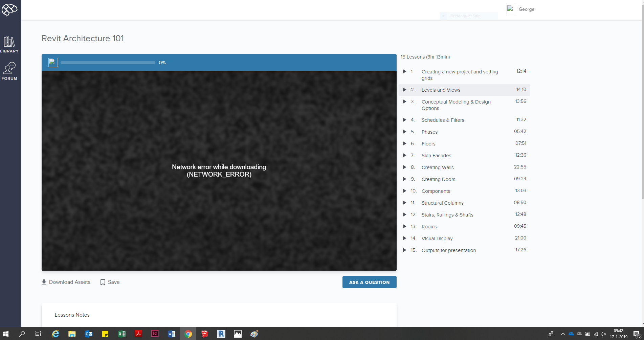The width and height of the screenshot is (644, 340).
Task: Open Sticky Notes from taskbar
Action: (105, 334)
